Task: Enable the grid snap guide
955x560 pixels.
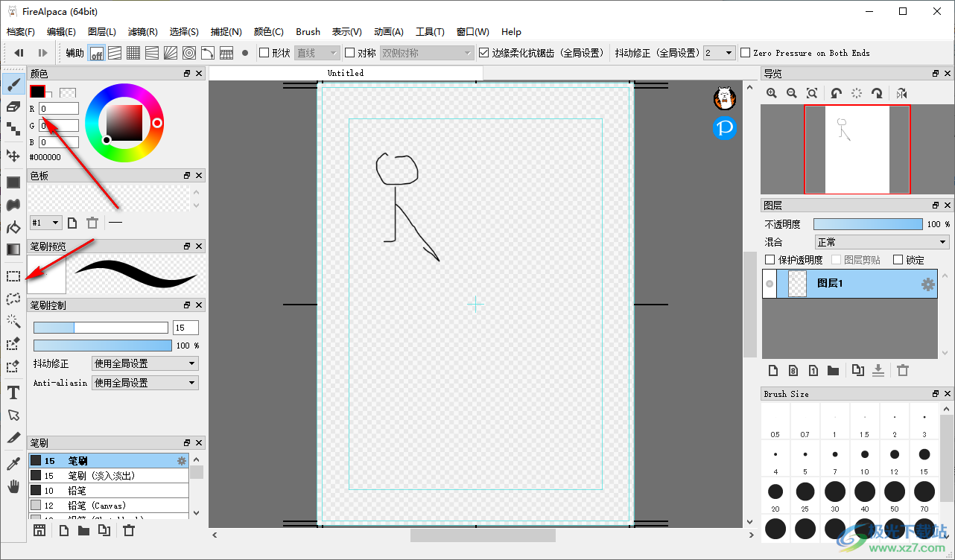Action: tap(133, 53)
